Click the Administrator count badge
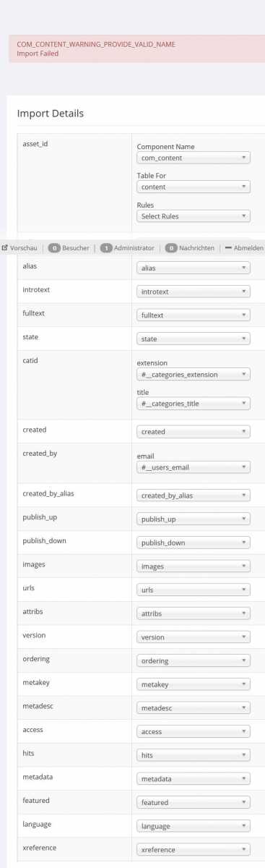 [106, 248]
